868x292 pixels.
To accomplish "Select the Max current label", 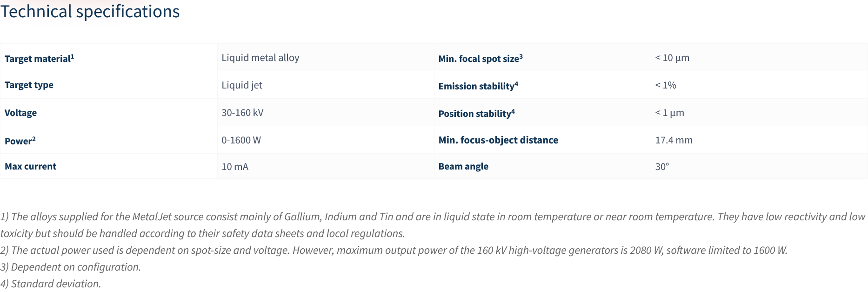I will click(30, 166).
